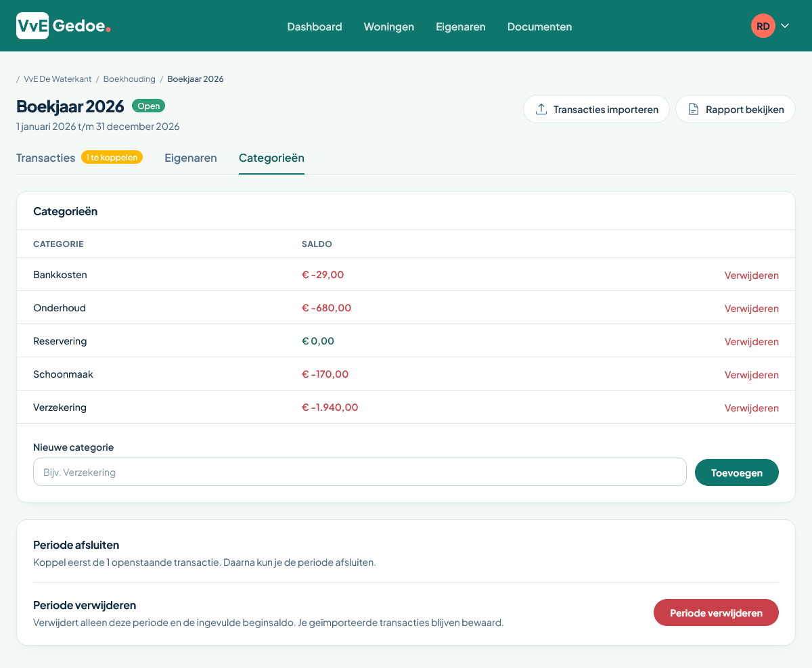Open the RD user avatar

pyautogui.click(x=763, y=26)
